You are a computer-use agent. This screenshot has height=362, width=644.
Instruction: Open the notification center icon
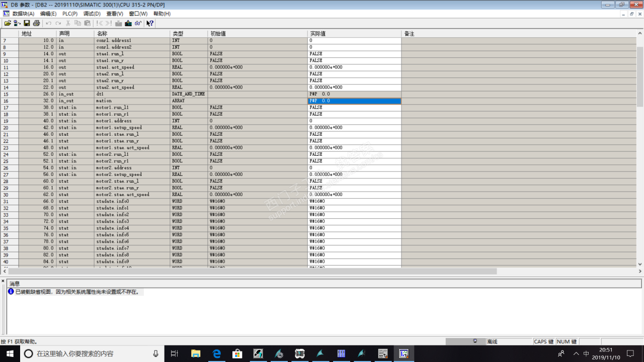[x=630, y=353]
